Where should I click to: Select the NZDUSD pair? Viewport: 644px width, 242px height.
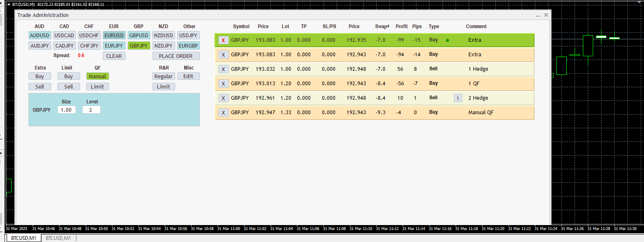(164, 35)
